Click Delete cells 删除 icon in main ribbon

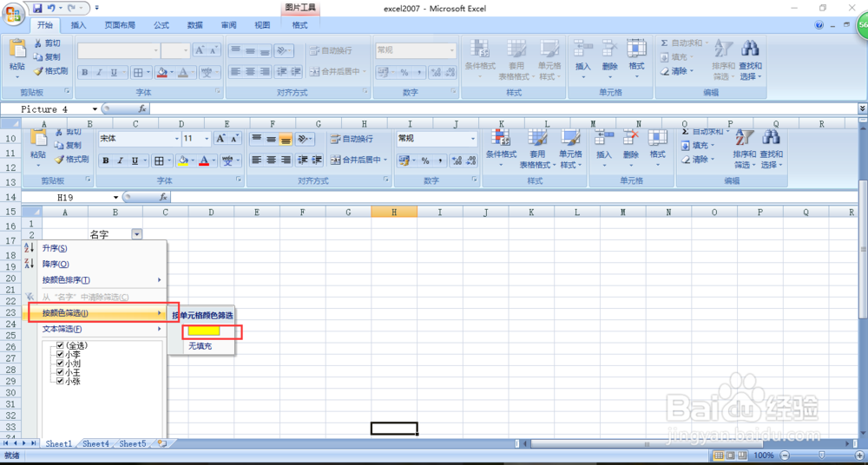pyautogui.click(x=609, y=59)
